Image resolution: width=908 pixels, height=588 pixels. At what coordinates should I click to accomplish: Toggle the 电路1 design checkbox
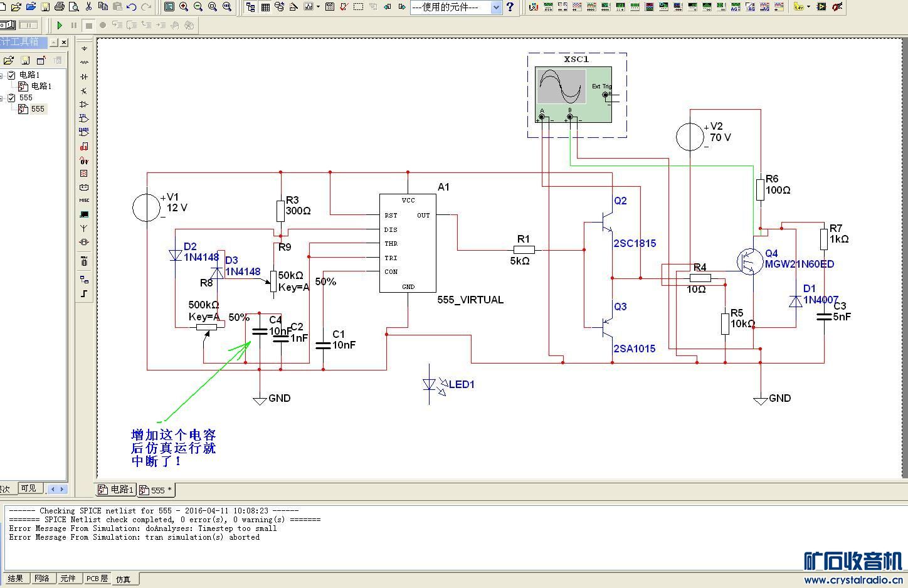coord(11,75)
